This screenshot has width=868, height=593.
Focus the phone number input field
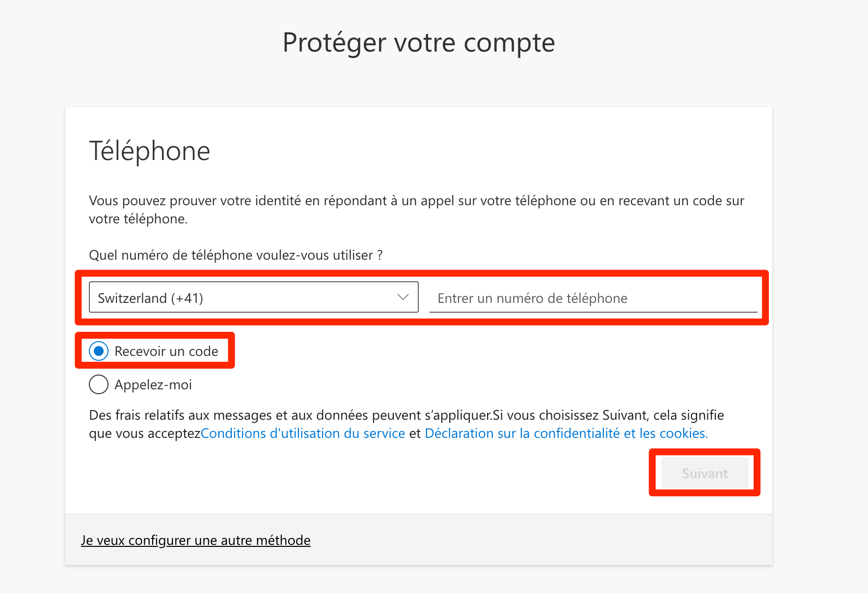click(593, 298)
